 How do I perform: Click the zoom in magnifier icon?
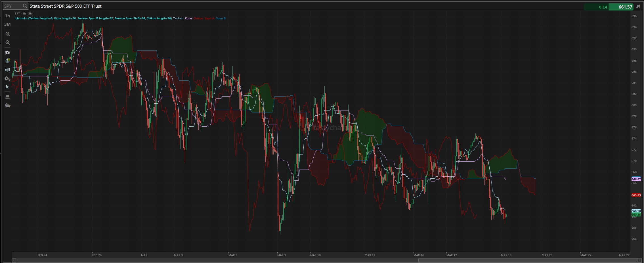[8, 34]
